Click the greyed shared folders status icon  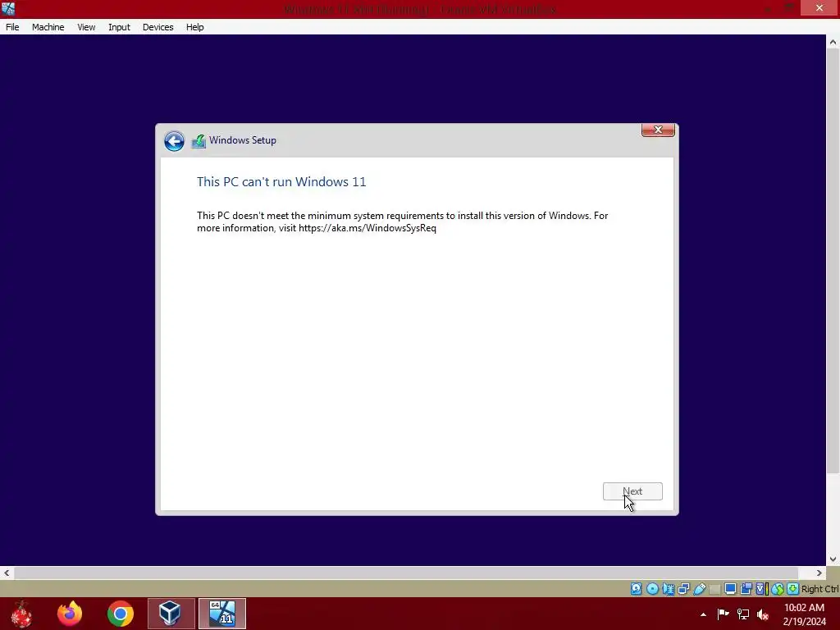714,589
